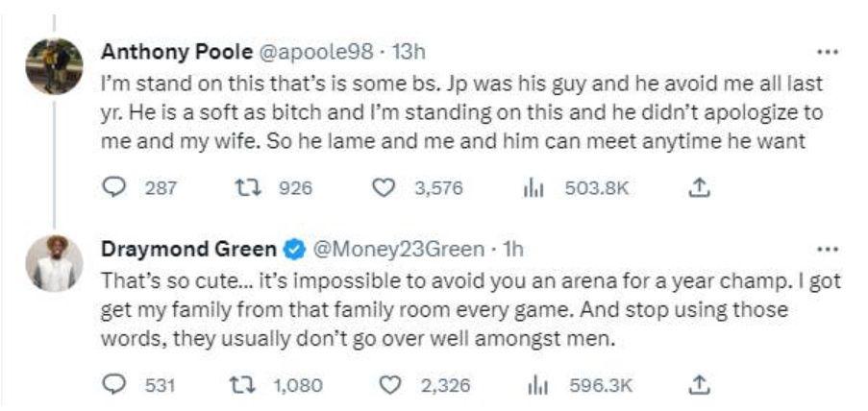The image size is (868, 411).
Task: Reply to Anthony Poole's tweet
Action: coord(114,188)
